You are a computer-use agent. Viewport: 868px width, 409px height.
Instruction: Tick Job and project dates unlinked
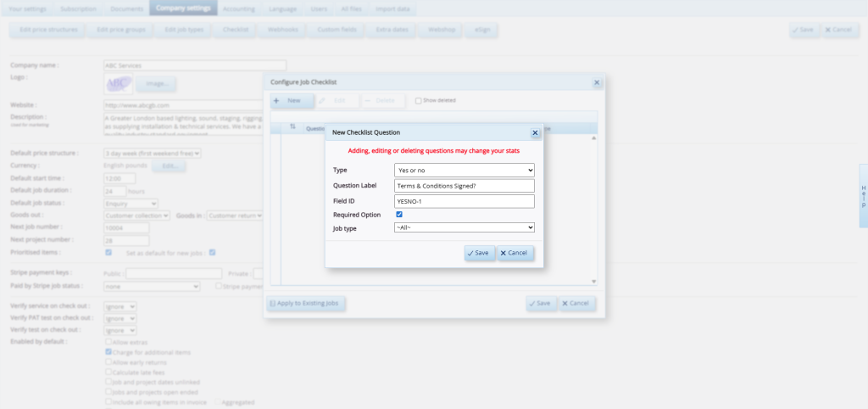(x=108, y=382)
